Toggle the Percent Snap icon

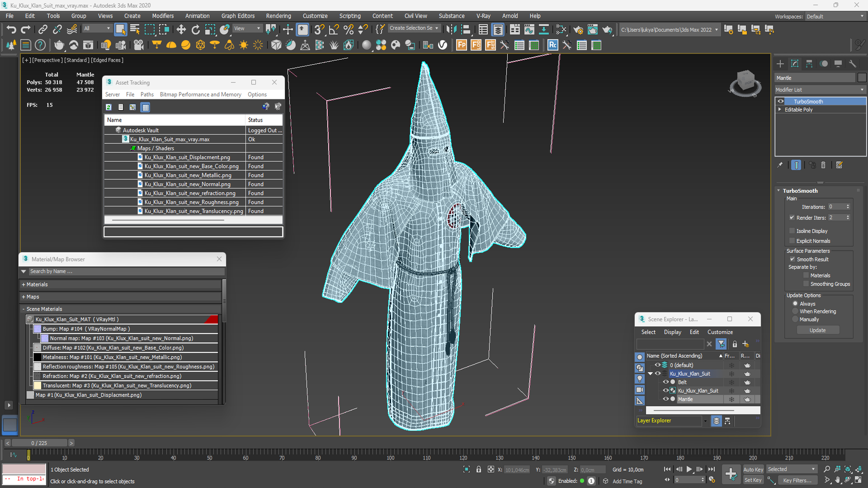pos(348,30)
